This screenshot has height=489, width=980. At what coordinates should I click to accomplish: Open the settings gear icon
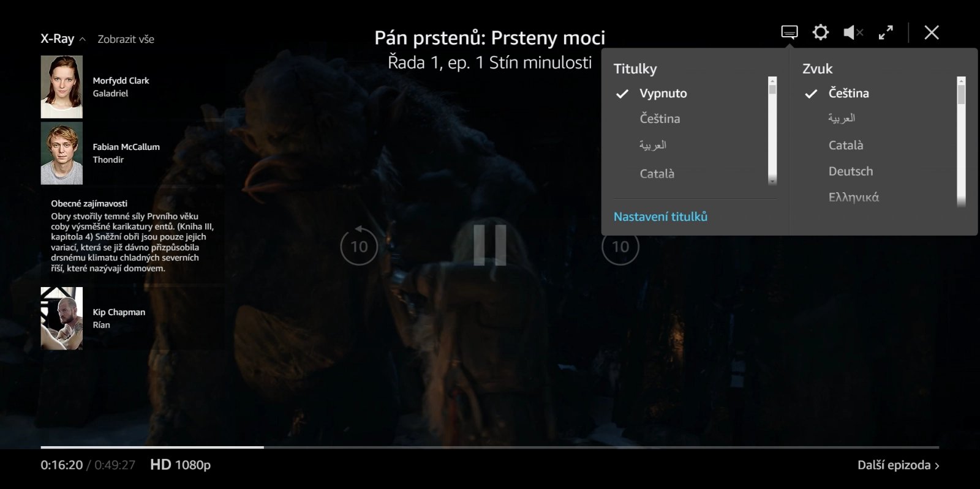(x=820, y=32)
